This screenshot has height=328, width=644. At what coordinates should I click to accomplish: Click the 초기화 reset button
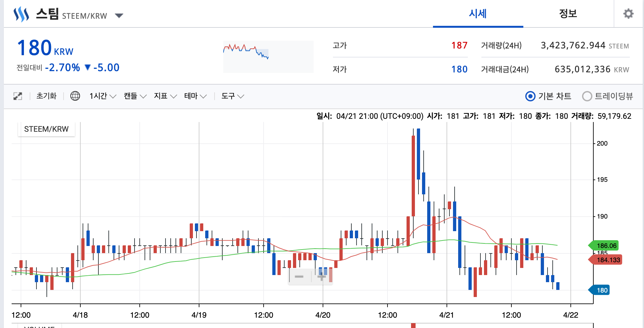click(46, 96)
